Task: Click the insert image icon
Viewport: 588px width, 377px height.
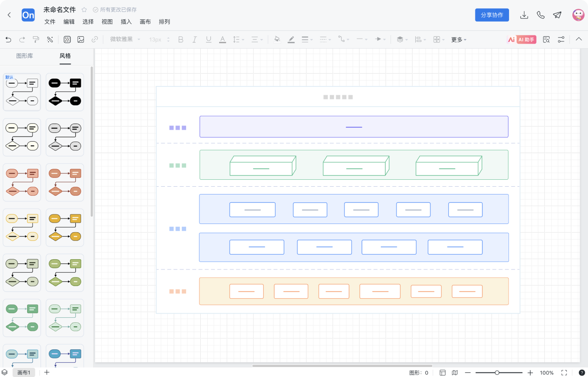Action: coord(81,40)
